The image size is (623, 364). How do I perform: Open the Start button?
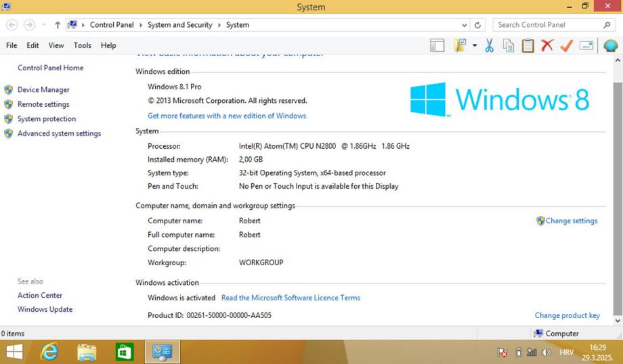15,352
